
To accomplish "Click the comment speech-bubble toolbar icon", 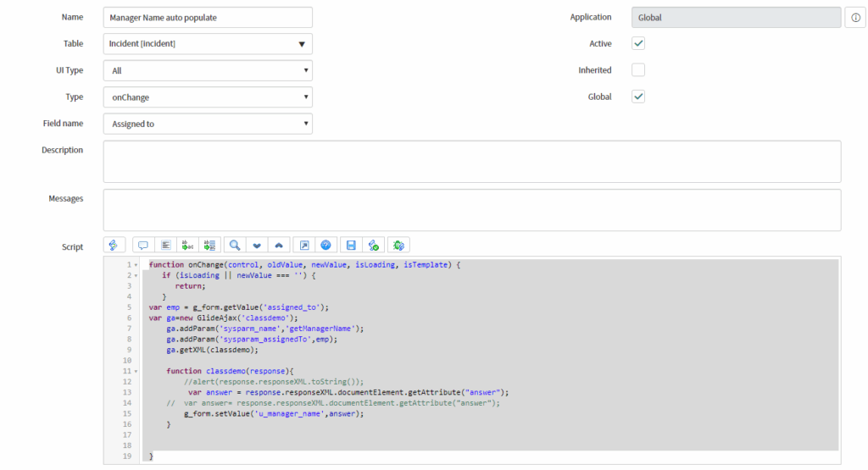I will [142, 245].
